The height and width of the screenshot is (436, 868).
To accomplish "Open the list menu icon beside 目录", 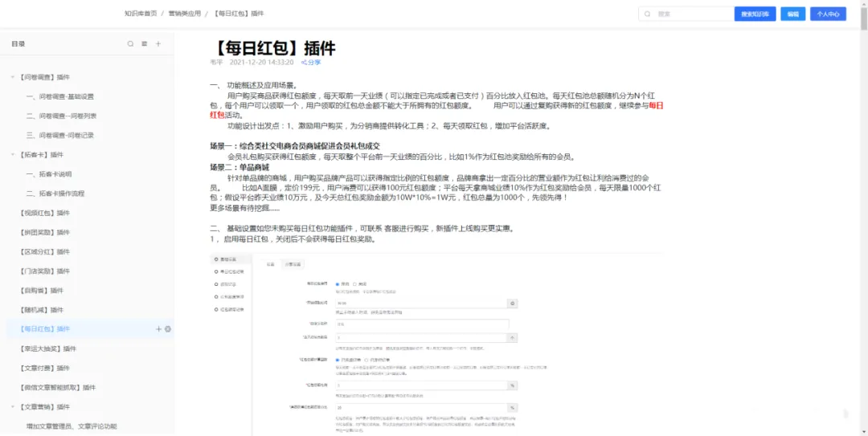I will click(144, 43).
